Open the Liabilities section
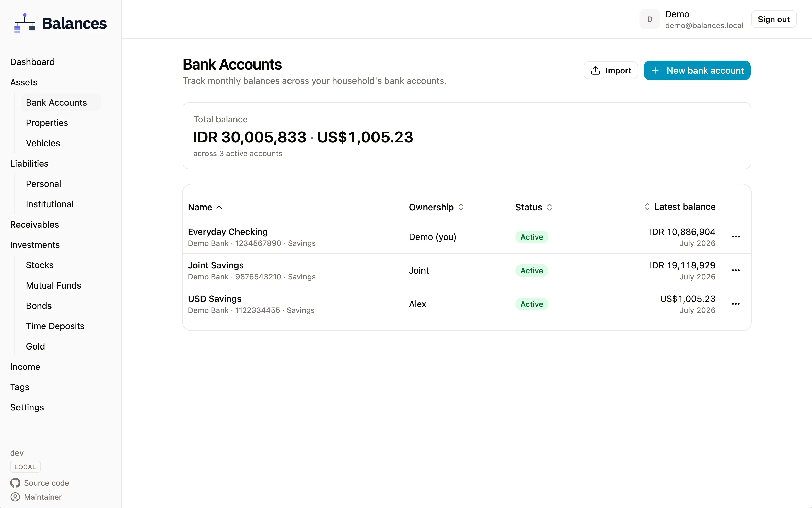The height and width of the screenshot is (508, 812). (x=29, y=164)
